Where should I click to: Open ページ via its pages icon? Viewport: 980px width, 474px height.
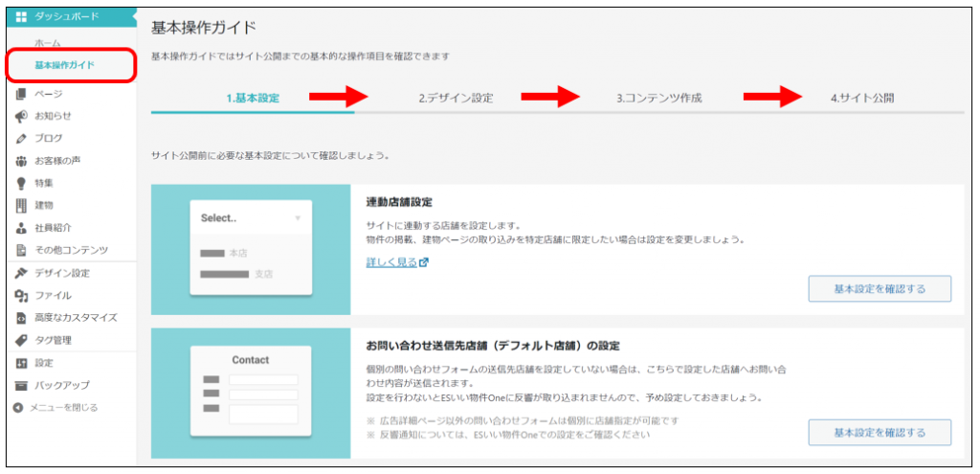click(21, 94)
